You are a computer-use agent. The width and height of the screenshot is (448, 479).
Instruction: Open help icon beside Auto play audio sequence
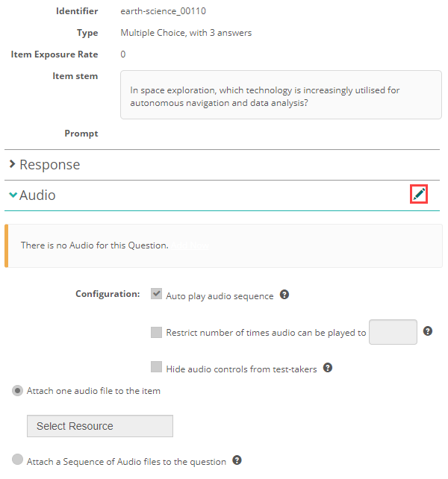point(284,295)
